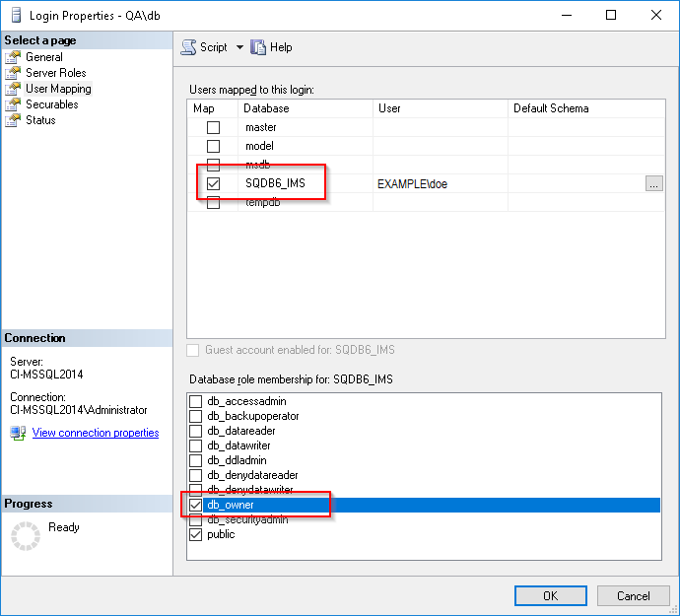Select the Server Roles page icon

click(13, 73)
